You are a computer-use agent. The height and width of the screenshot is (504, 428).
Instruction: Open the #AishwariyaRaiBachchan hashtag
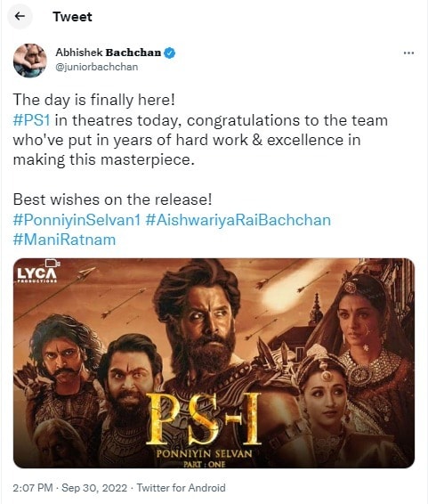[238, 220]
